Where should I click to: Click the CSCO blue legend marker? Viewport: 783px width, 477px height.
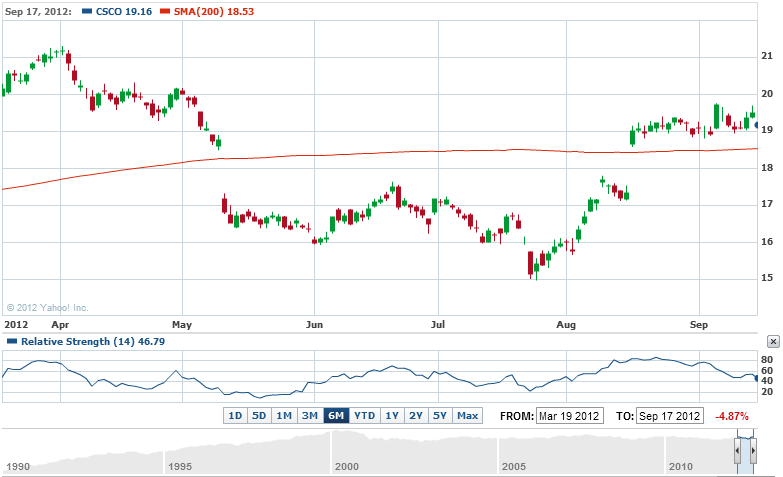pos(87,11)
